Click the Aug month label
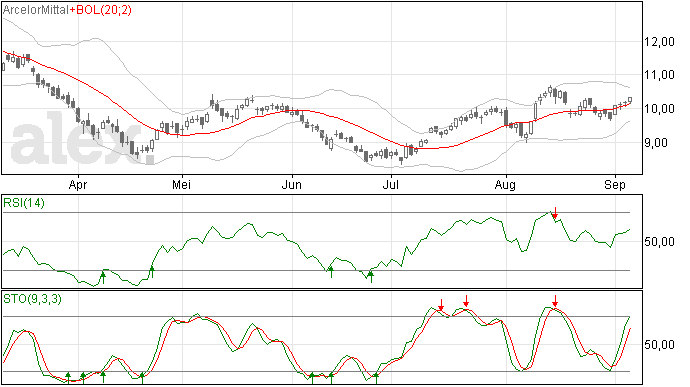The height and width of the screenshot is (387, 690). [x=505, y=185]
